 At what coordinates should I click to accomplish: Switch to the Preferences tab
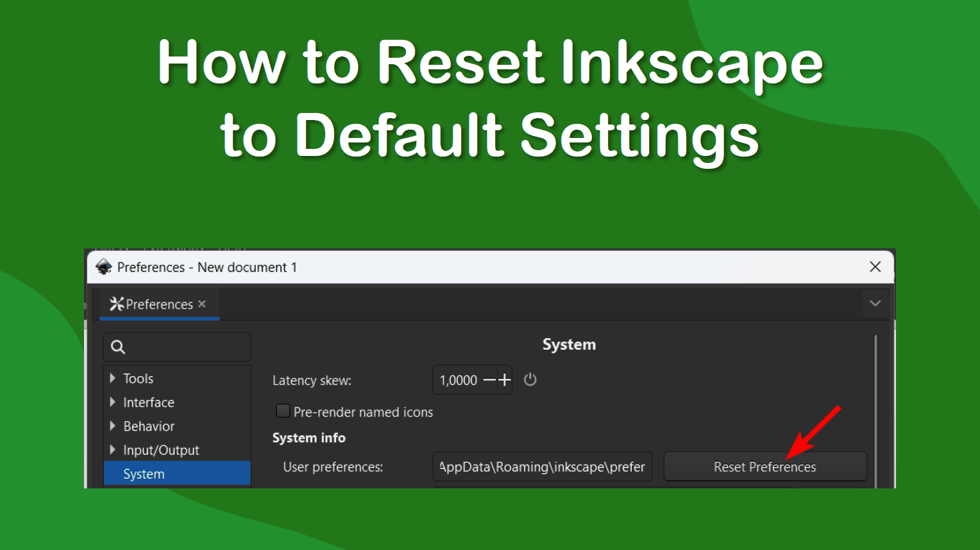point(154,304)
